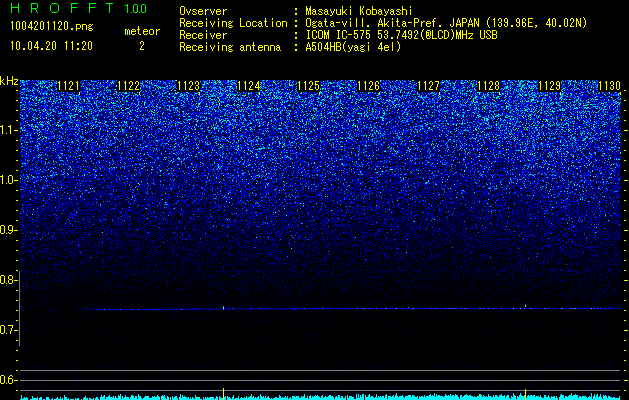629x400 pixels.
Task: Click the ICOM IC-575 receiver text
Action: click(401, 35)
